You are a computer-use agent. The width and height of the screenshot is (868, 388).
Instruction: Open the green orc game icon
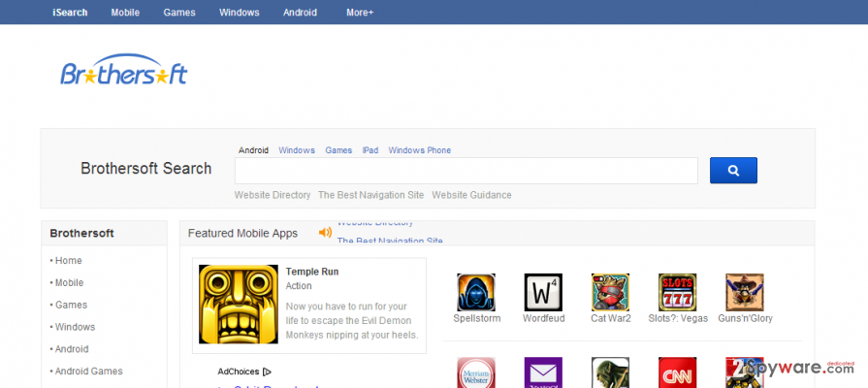pyautogui.click(x=610, y=372)
